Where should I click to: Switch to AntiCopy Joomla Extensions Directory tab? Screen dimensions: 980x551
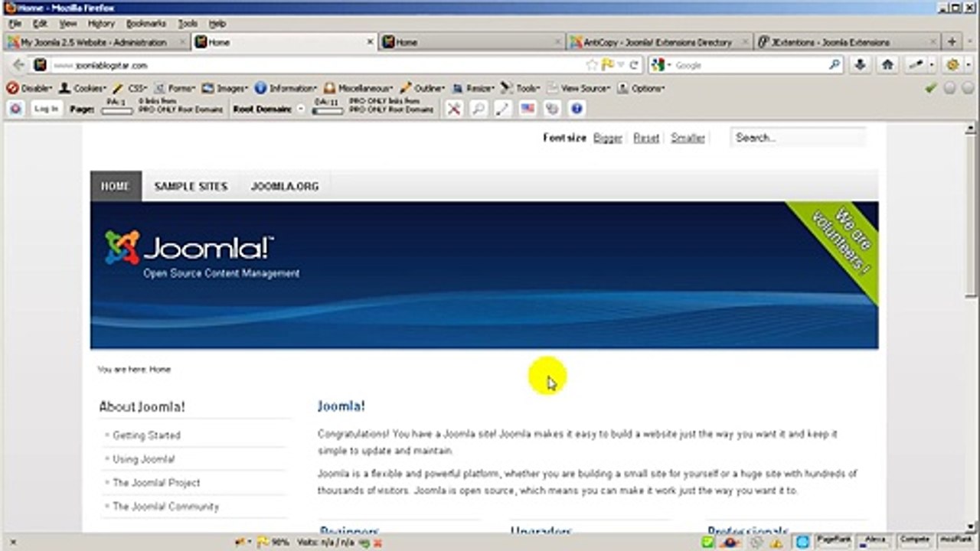pos(659,42)
